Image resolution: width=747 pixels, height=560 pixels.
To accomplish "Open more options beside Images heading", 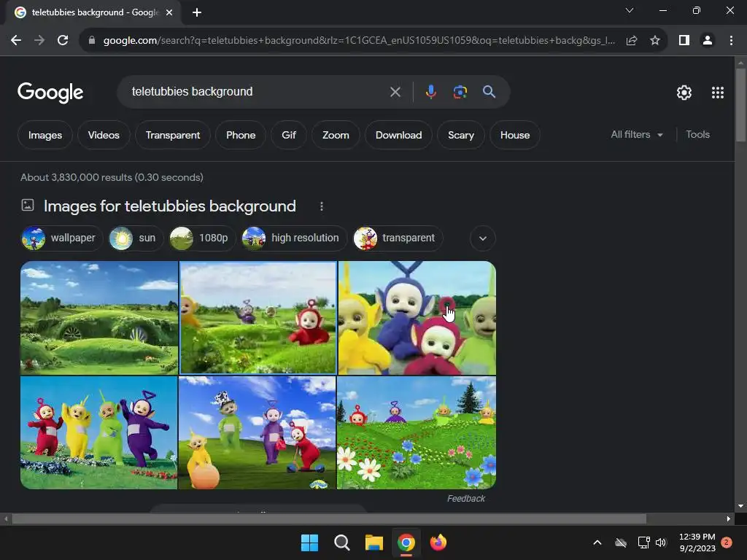I will point(322,206).
